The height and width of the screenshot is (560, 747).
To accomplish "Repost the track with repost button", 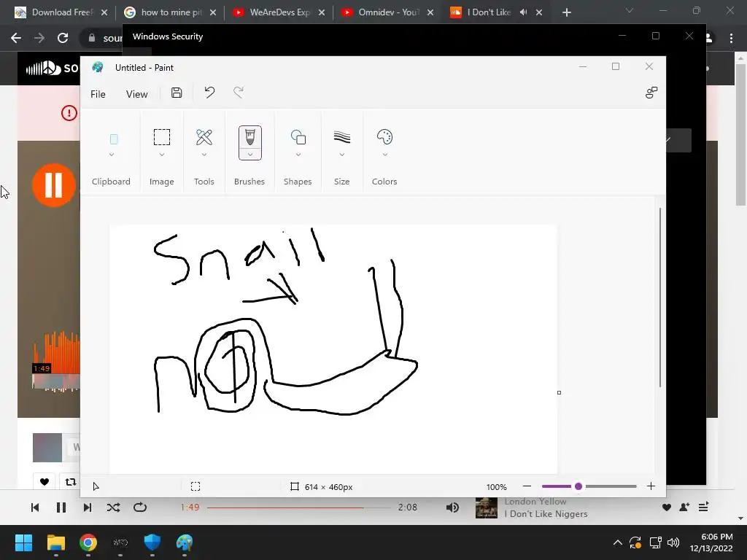I will (71, 481).
